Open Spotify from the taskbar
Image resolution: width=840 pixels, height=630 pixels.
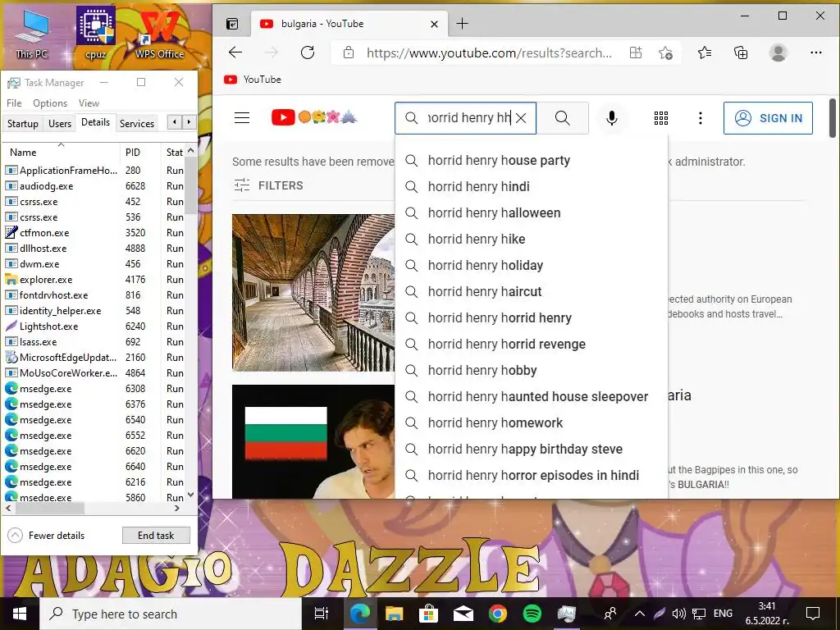(x=532, y=614)
